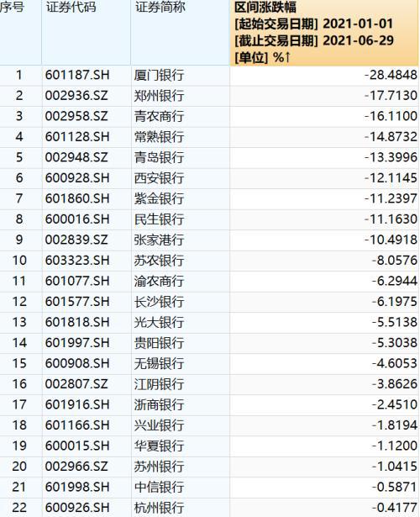Click the 杭州银行 name cell

(159, 508)
